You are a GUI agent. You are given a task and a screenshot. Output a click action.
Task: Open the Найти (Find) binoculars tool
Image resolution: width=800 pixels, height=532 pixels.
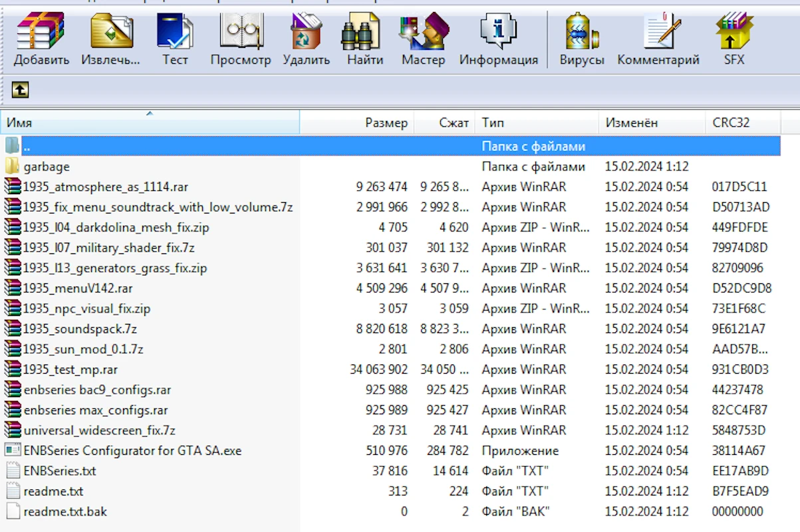click(x=364, y=33)
